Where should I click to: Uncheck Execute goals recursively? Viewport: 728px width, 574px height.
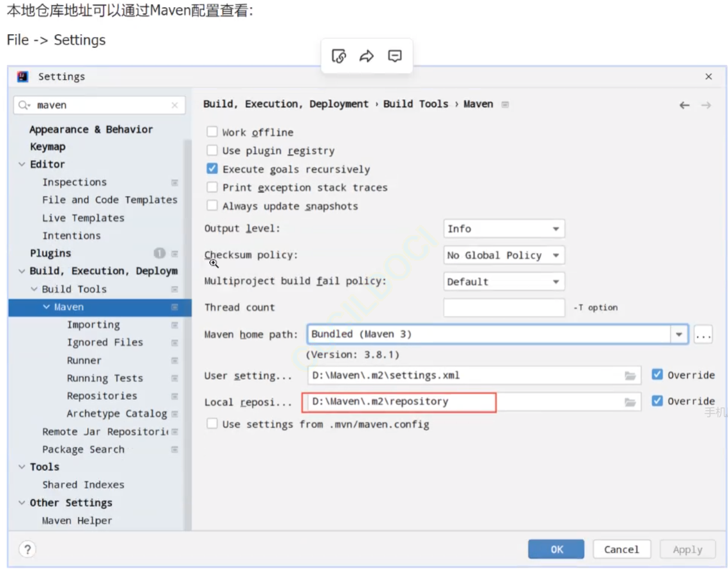212,169
